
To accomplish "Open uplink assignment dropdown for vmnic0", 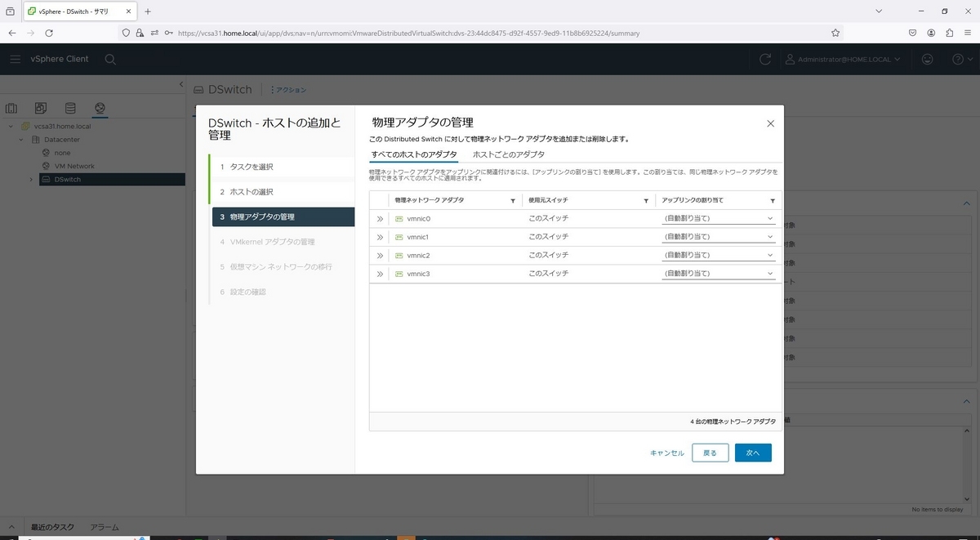I will pyautogui.click(x=719, y=218).
